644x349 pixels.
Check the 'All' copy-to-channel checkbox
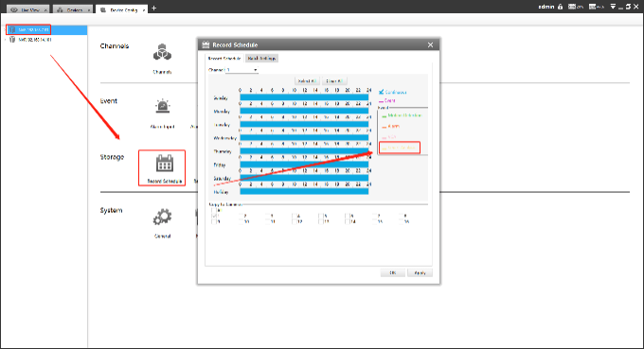tap(214, 210)
